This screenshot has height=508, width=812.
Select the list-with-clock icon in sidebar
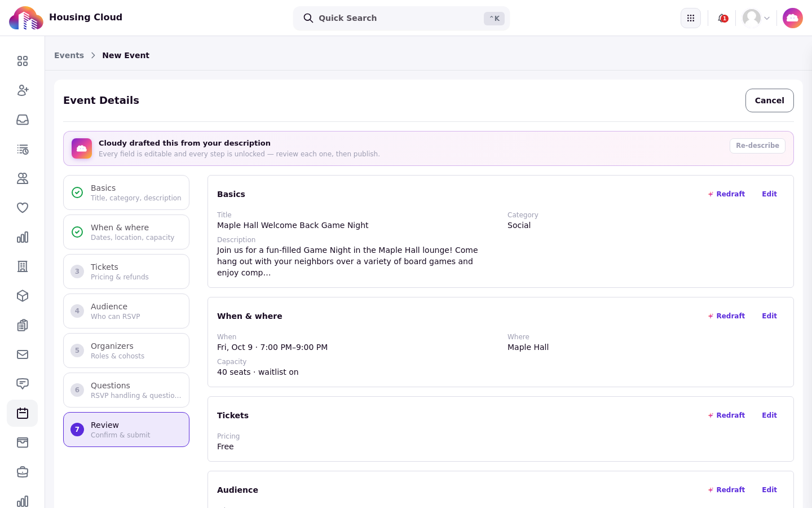coord(23,149)
